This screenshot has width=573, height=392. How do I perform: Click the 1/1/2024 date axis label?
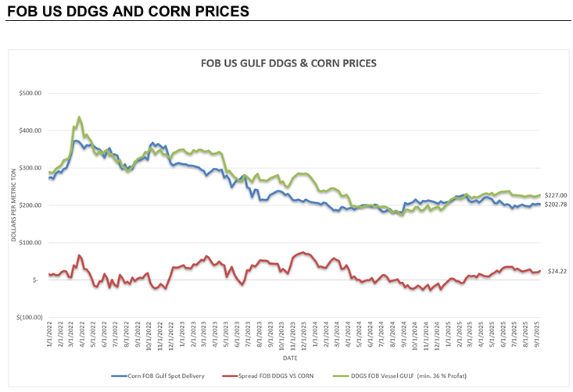click(315, 334)
